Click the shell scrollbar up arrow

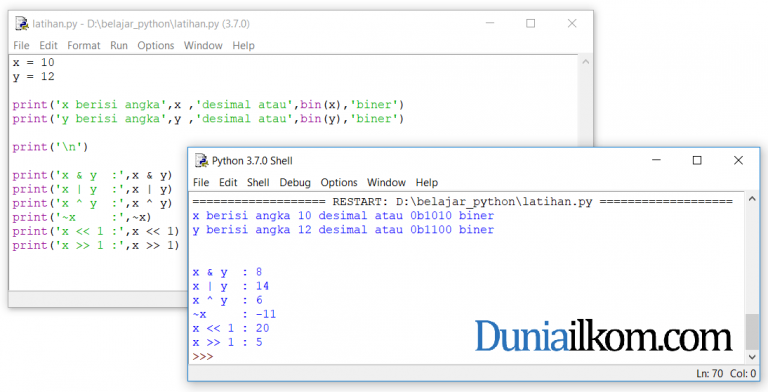click(x=752, y=199)
